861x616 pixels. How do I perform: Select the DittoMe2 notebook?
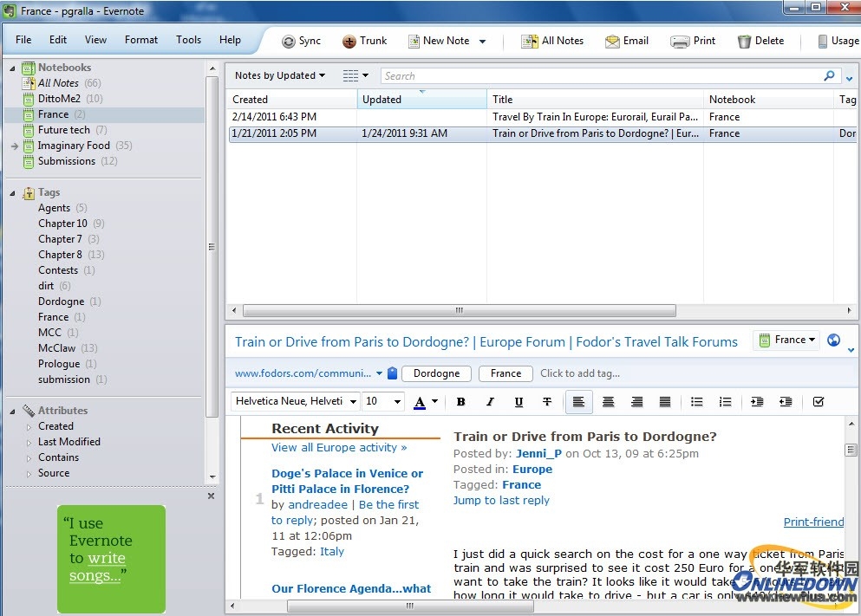(x=59, y=99)
